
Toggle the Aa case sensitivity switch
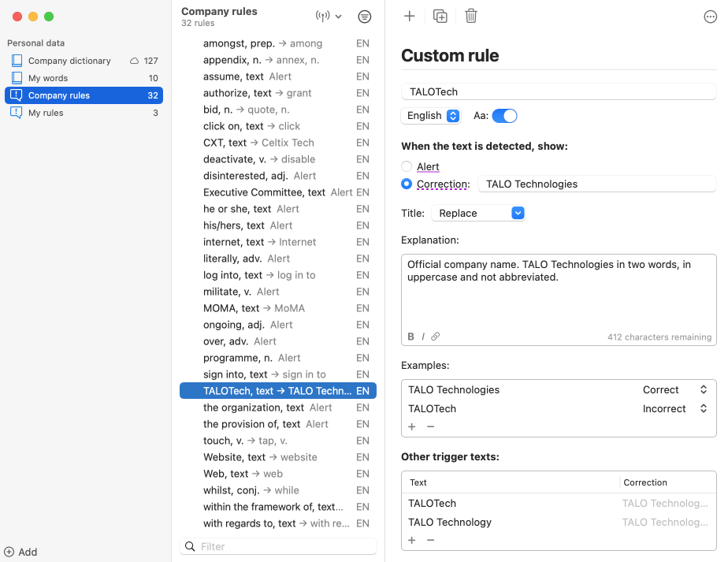504,115
